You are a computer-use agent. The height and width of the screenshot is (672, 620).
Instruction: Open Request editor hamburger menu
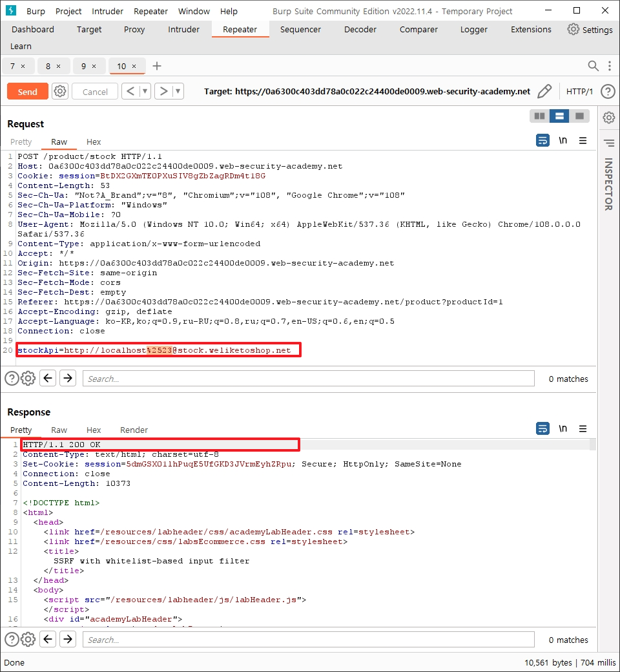point(583,140)
